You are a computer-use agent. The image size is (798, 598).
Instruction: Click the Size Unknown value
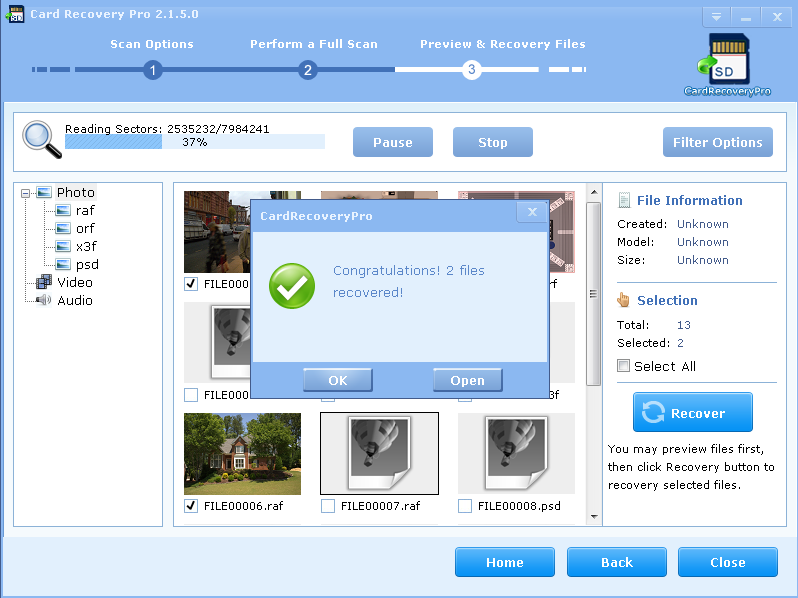click(x=702, y=260)
